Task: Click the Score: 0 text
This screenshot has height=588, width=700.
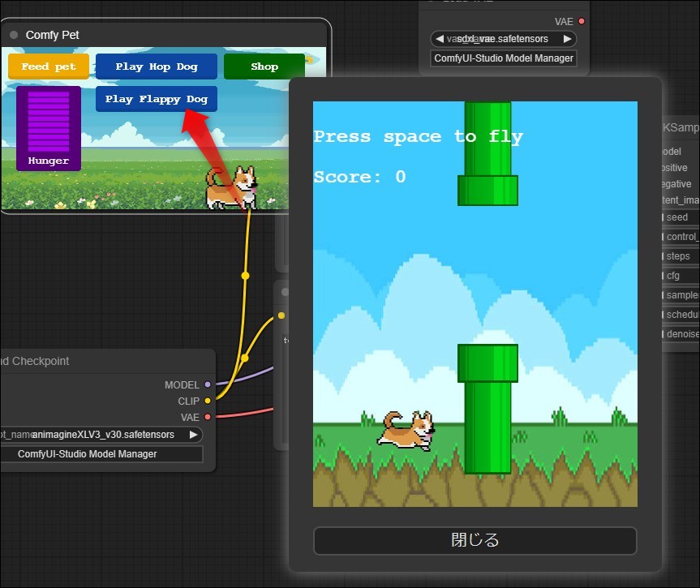Action: point(360,177)
